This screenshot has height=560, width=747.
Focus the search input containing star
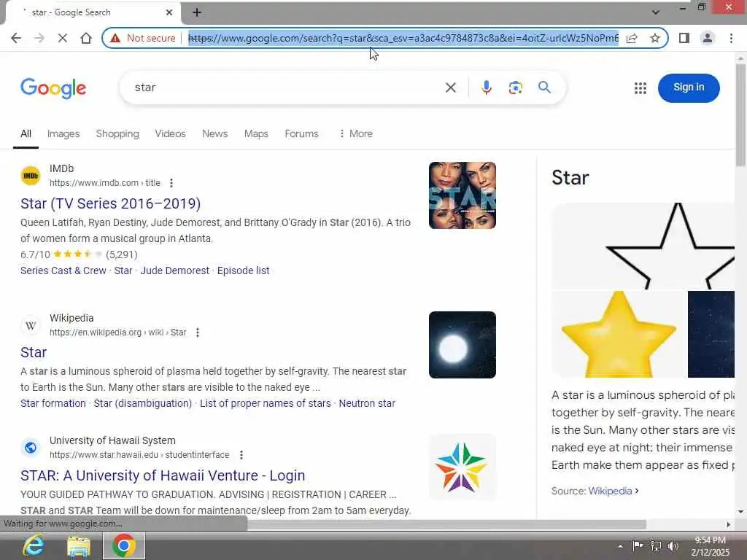click(x=286, y=87)
